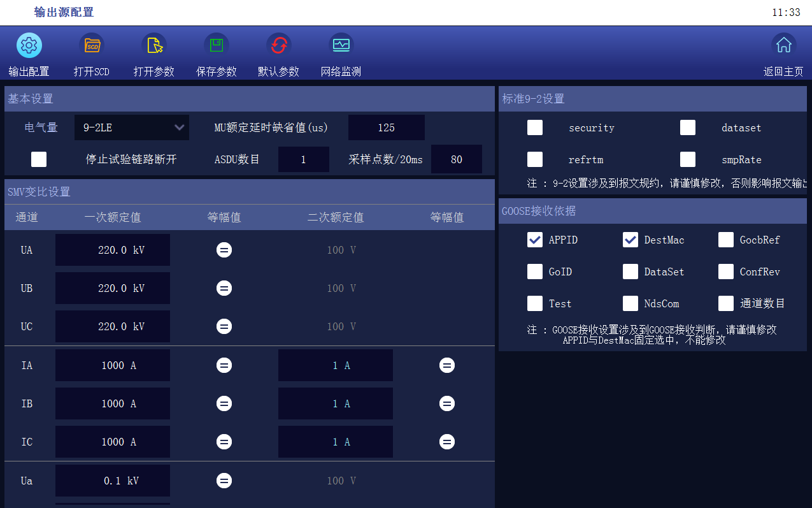Expand the 电气量 9-2LE dropdown
The height and width of the screenshot is (508, 812).
pos(132,127)
